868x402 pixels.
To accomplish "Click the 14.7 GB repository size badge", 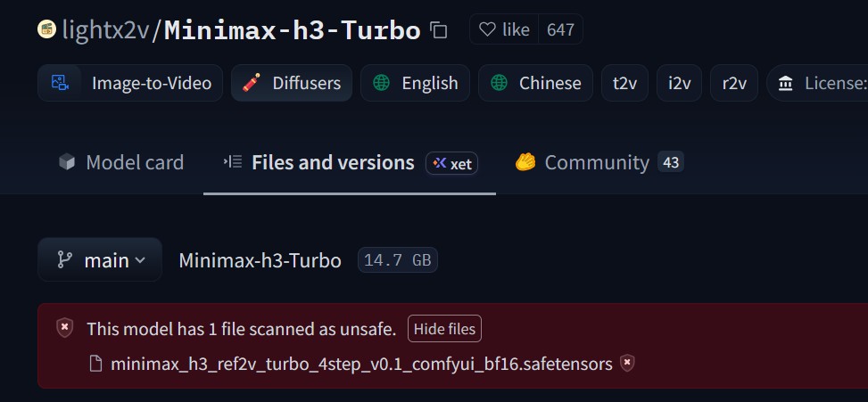I will coord(398,260).
